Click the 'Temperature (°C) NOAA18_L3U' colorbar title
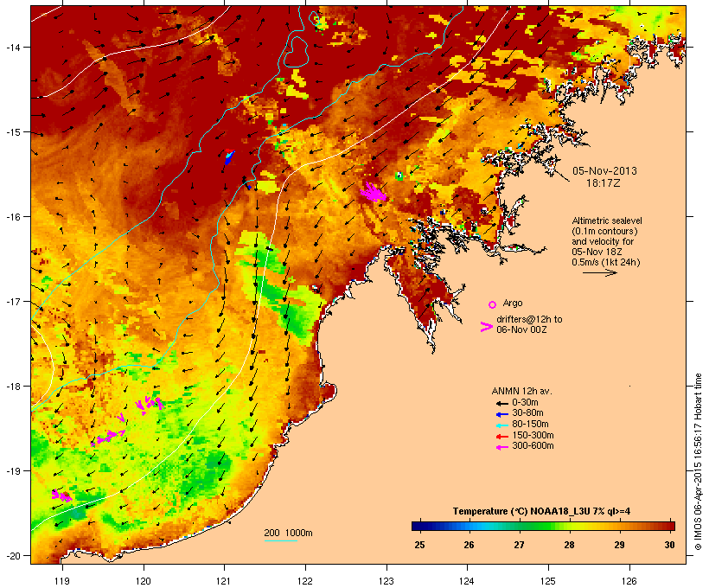The image size is (709, 588). point(522,511)
